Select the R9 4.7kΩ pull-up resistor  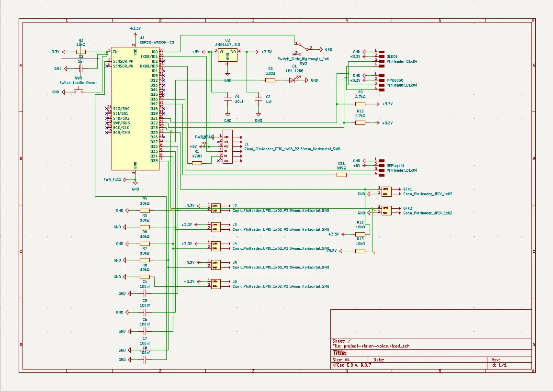[360, 104]
